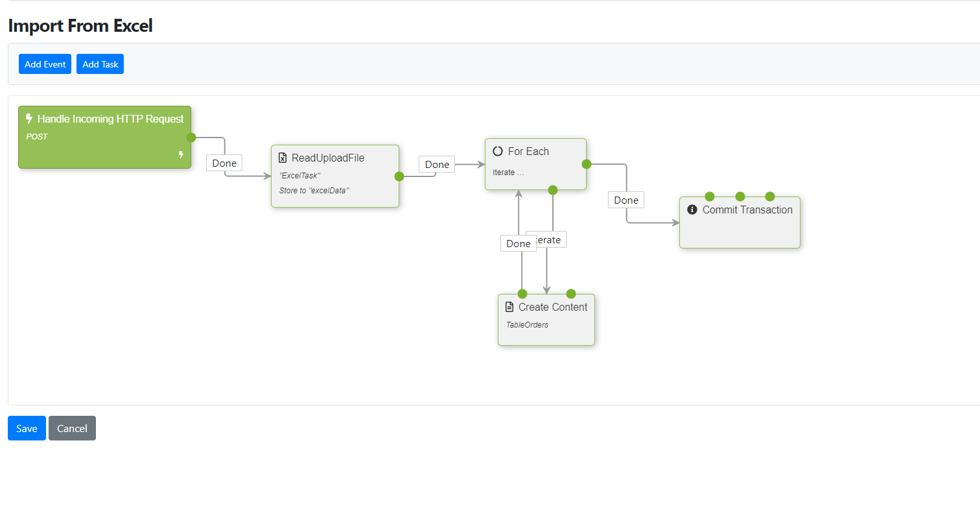Cancel editing the flow
This screenshot has width=980, height=517.
click(x=72, y=428)
